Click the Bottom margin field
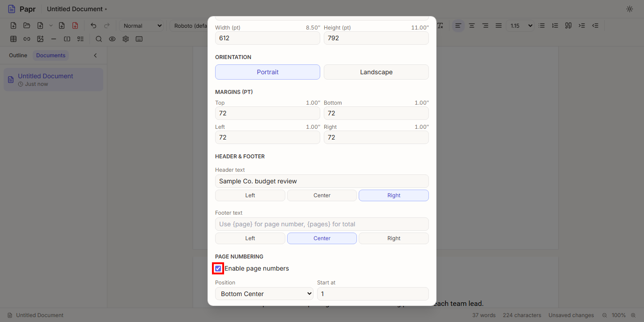Viewport: 644px width, 322px height. pos(376,113)
